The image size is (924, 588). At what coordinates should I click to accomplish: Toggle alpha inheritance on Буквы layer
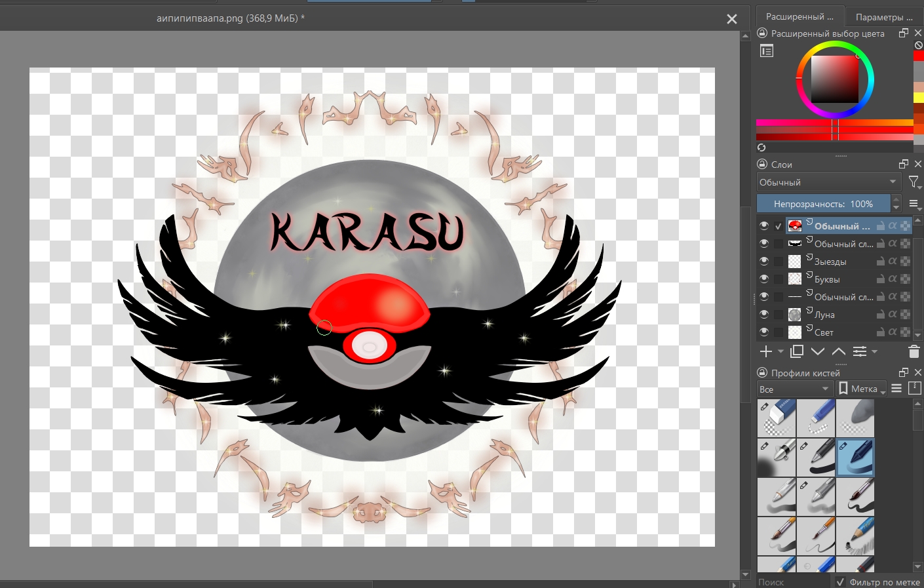893,279
